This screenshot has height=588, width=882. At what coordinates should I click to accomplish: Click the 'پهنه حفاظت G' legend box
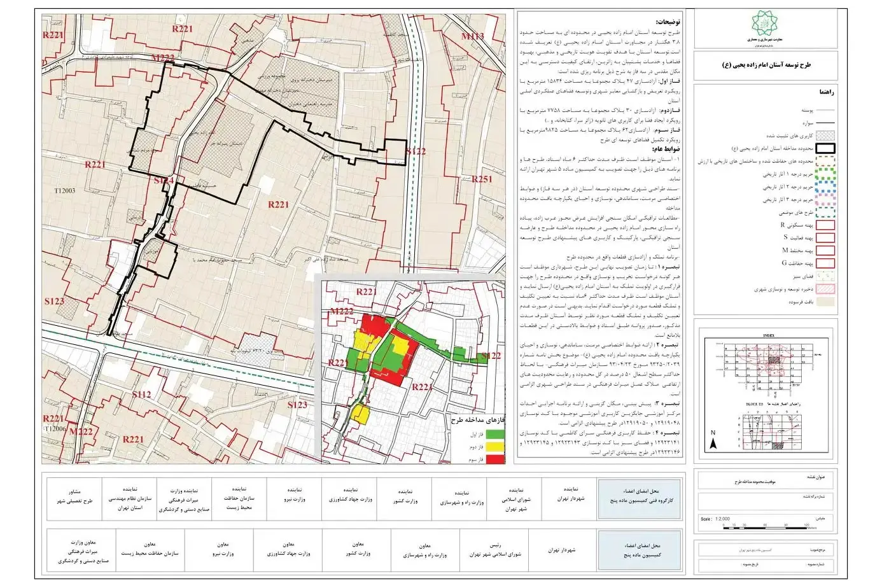[824, 263]
